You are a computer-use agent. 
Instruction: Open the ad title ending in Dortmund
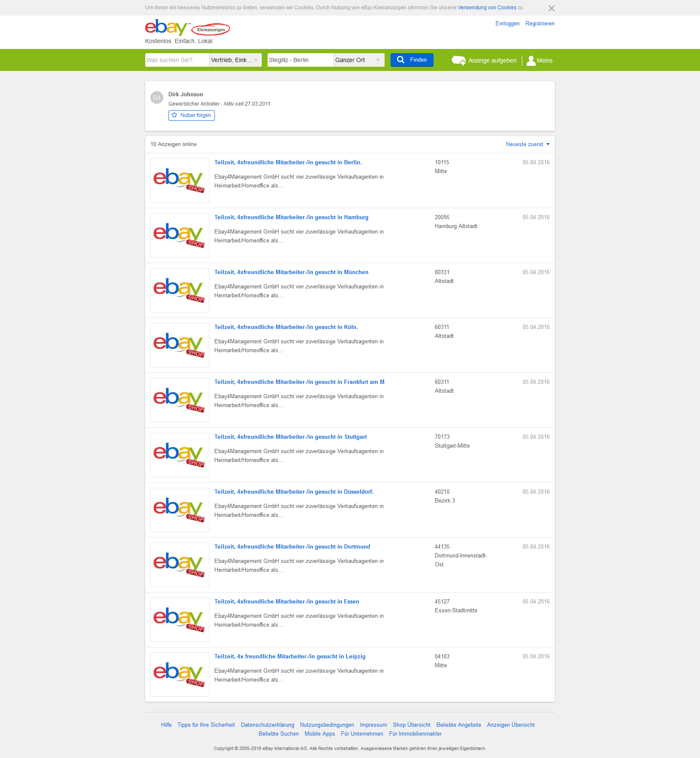(x=292, y=547)
